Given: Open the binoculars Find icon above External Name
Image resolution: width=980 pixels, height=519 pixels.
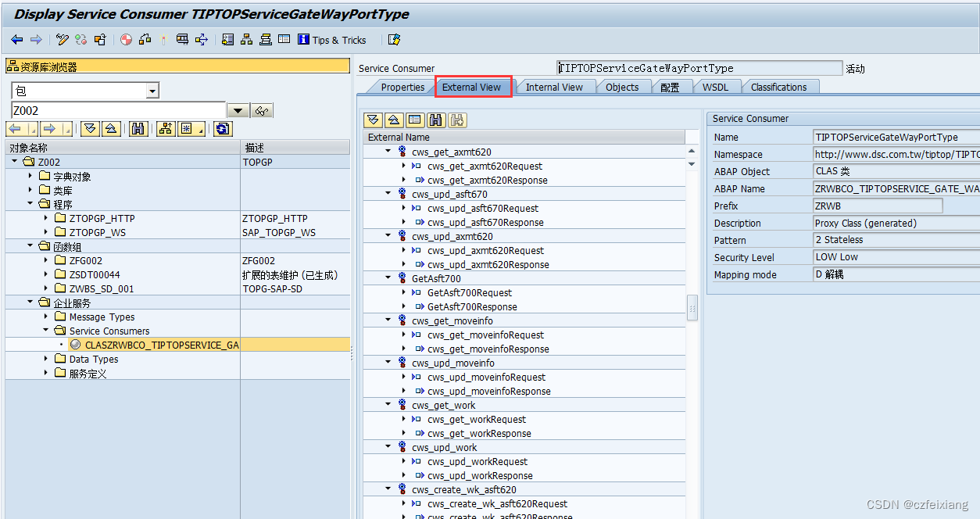Looking at the screenshot, I should click(x=436, y=120).
